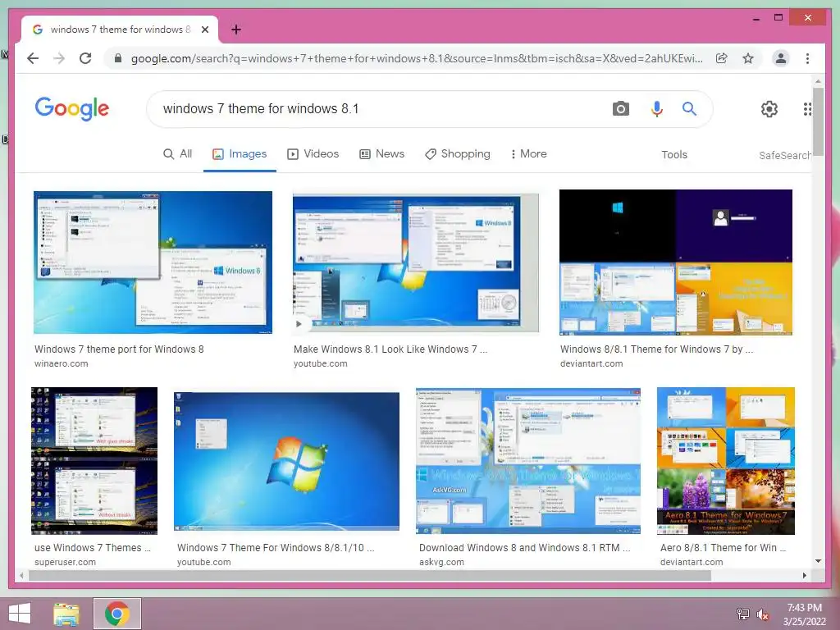
Task: Start voice search with microphone
Action: point(656,109)
